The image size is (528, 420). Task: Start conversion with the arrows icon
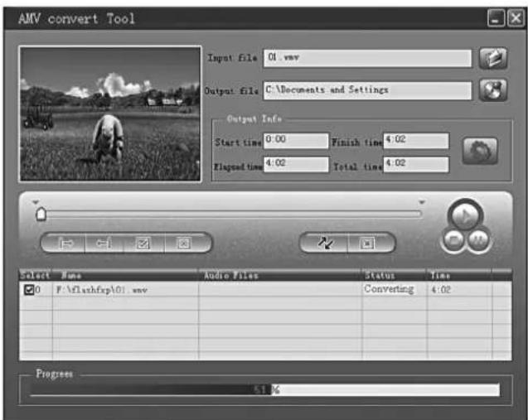tap(325, 243)
